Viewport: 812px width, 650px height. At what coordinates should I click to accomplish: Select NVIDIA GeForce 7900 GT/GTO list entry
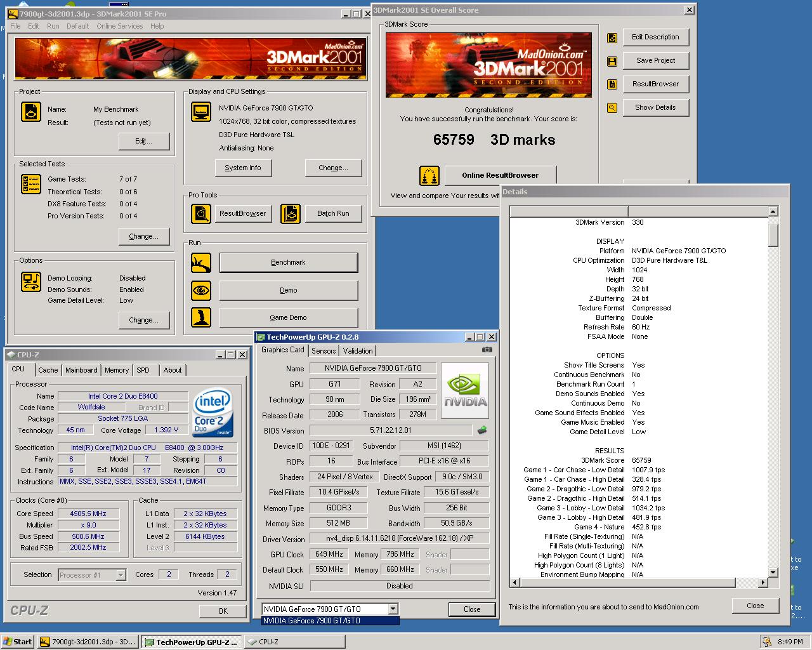[x=331, y=621]
